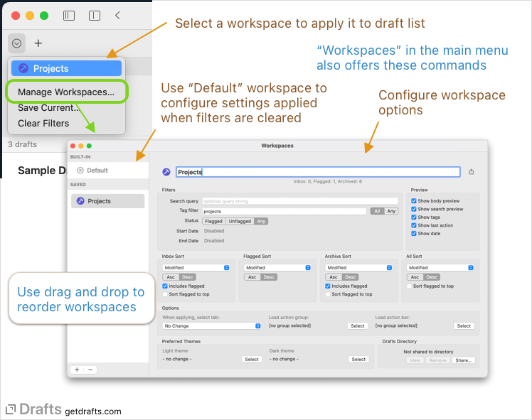532x420 pixels.
Task: Toggle the action list panel icon
Action: point(95,16)
